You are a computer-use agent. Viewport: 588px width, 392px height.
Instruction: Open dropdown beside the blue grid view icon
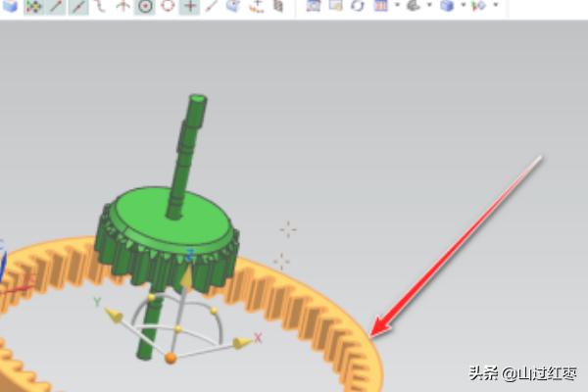(x=397, y=5)
